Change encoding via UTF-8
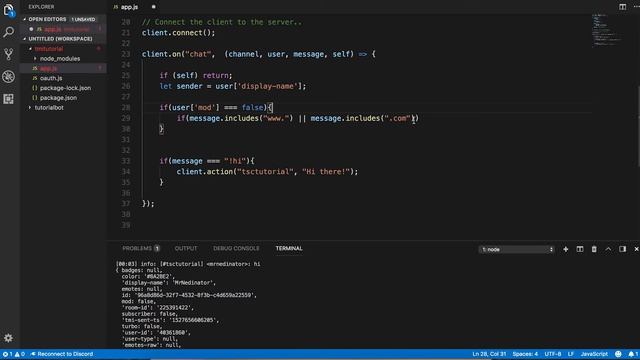 pyautogui.click(x=553, y=354)
